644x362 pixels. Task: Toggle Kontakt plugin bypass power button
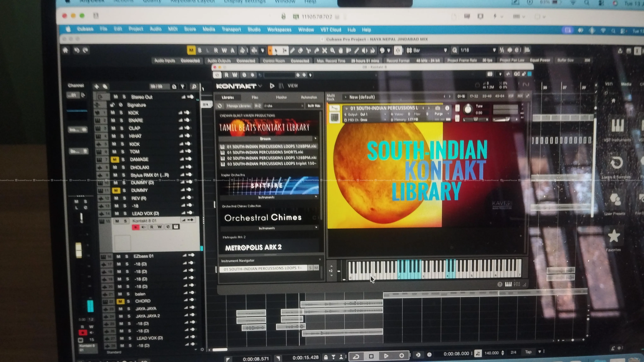coord(217,75)
